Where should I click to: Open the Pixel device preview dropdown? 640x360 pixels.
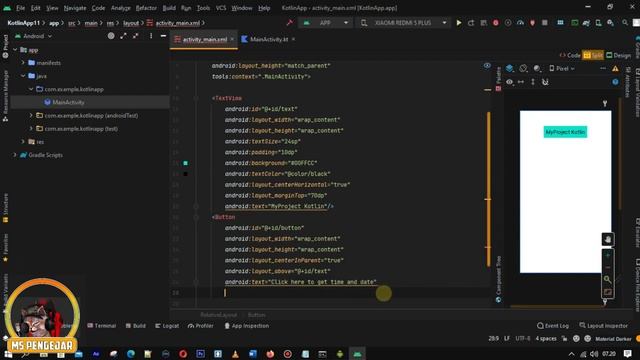point(562,69)
